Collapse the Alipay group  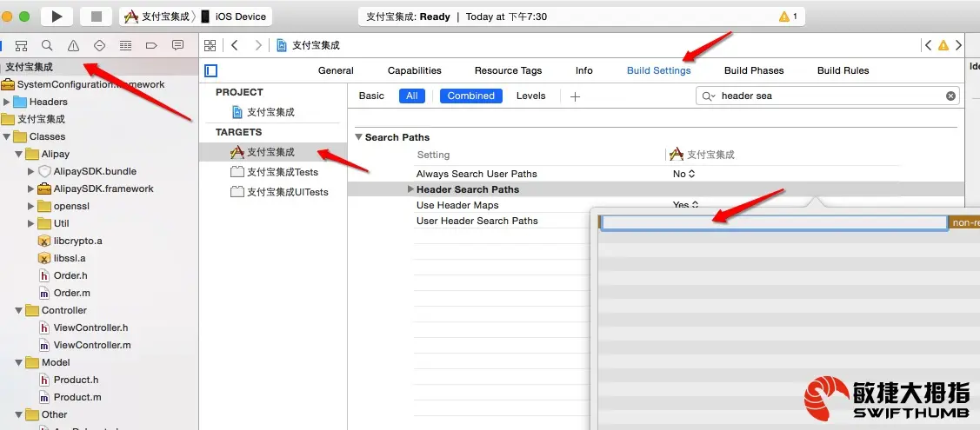(19, 154)
